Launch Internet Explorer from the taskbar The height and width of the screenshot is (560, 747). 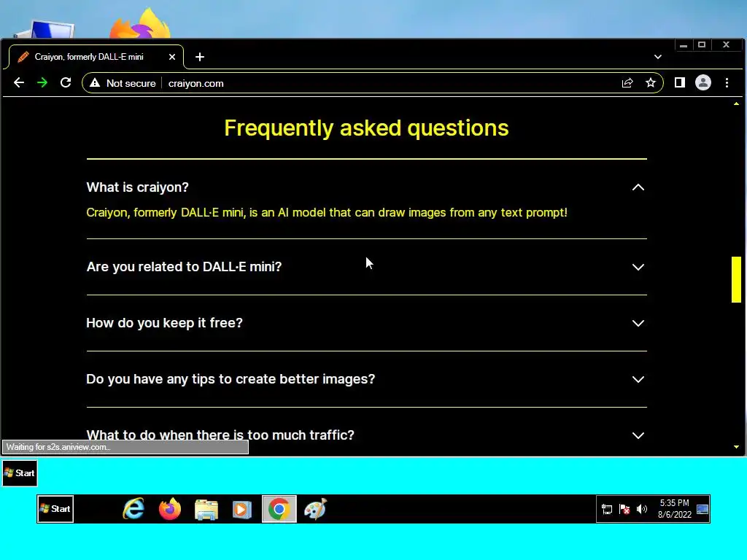pyautogui.click(x=134, y=509)
